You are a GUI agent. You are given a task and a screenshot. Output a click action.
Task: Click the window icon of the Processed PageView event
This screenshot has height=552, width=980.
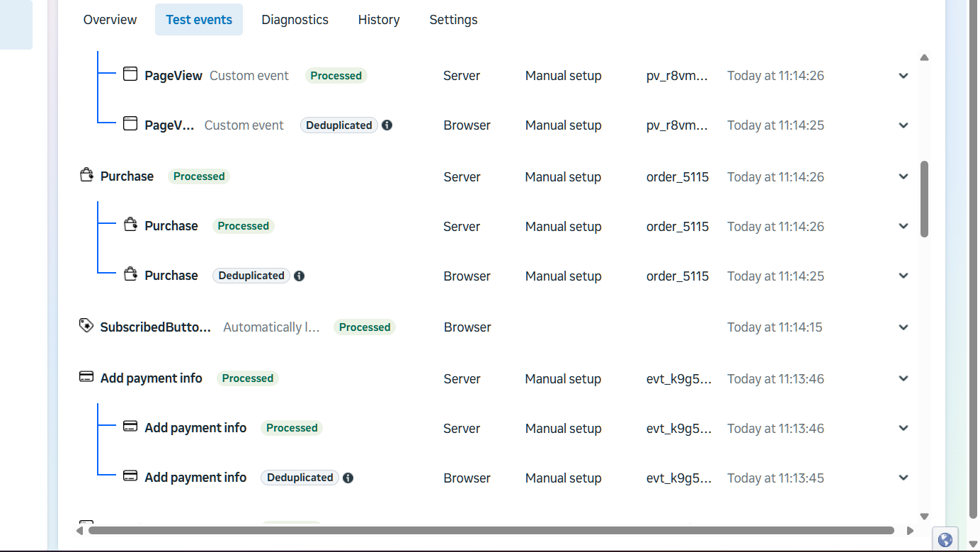[x=130, y=74]
